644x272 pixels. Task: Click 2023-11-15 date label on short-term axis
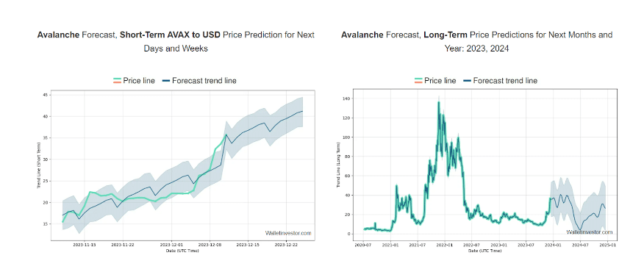click(x=85, y=245)
